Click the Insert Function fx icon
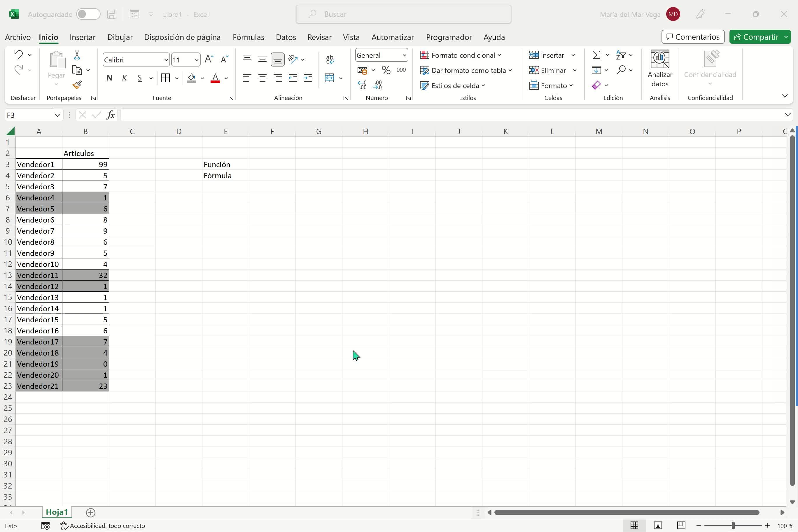Viewport: 798px width, 532px height. [110, 115]
